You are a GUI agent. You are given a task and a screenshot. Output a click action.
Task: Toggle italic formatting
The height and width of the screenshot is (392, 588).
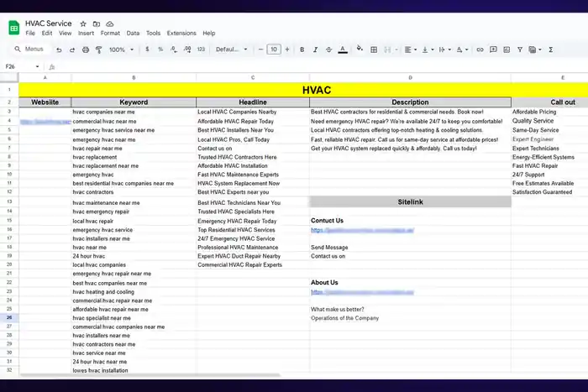click(315, 50)
